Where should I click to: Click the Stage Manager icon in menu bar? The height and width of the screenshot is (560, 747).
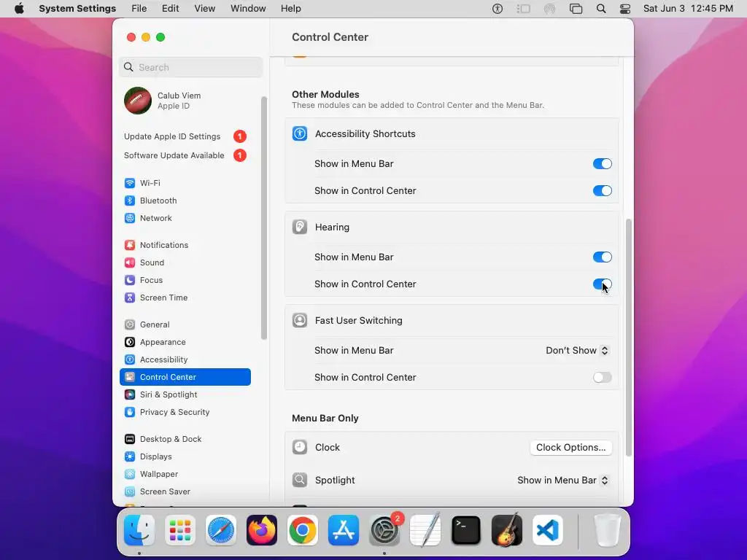(524, 9)
